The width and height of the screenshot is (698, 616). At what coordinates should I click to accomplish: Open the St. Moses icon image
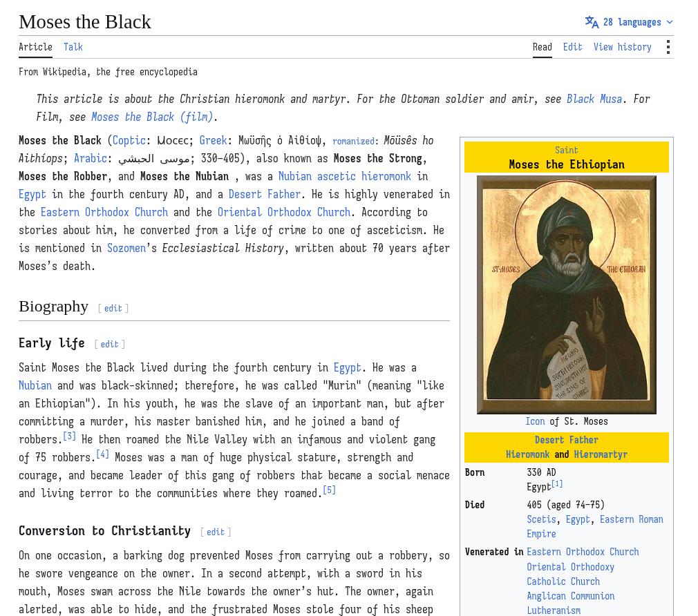pyautogui.click(x=566, y=295)
